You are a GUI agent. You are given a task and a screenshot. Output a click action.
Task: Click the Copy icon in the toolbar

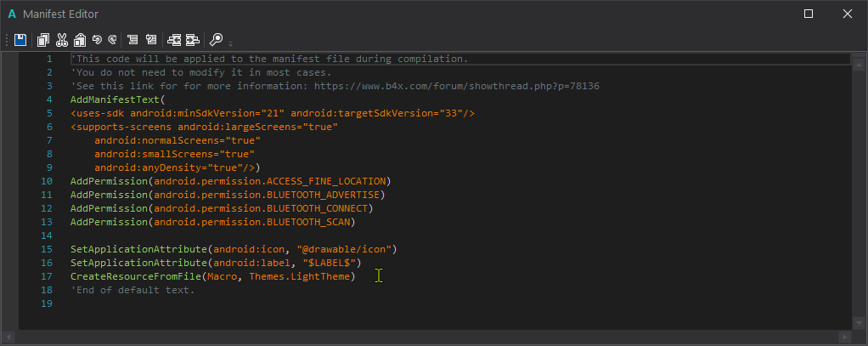[43, 39]
